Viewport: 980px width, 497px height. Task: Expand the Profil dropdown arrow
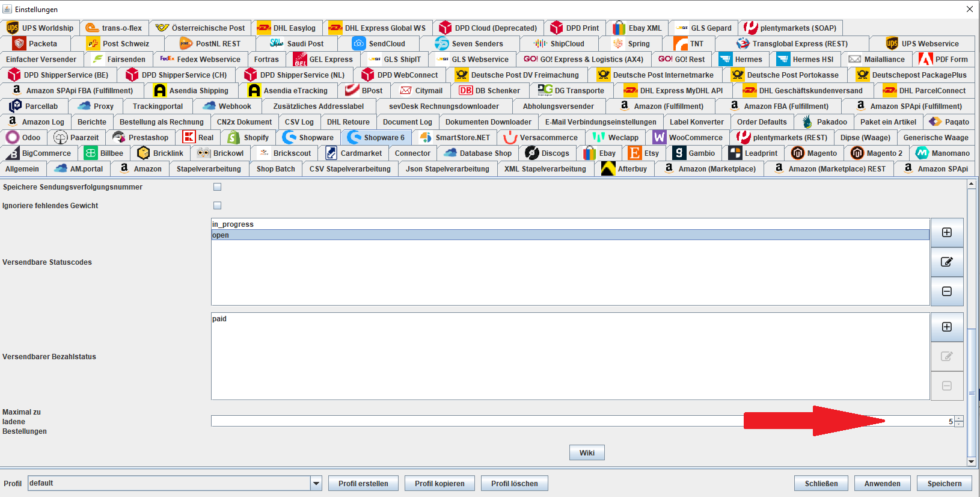point(316,483)
